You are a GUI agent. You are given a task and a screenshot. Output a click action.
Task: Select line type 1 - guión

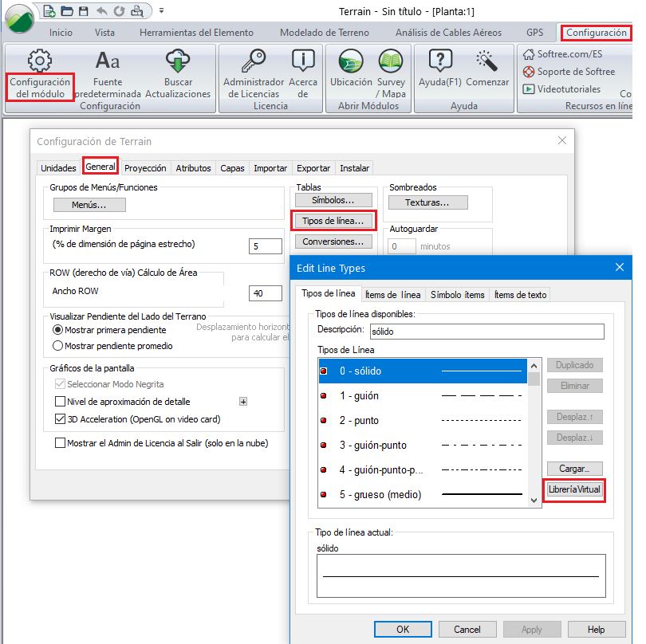click(423, 395)
